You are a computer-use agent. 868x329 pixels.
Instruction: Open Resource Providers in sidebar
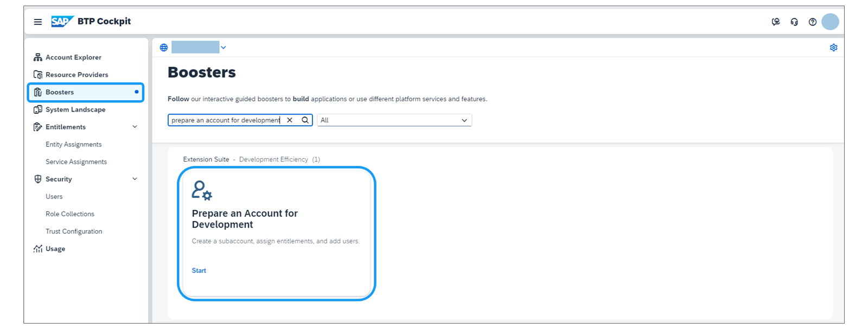click(76, 75)
